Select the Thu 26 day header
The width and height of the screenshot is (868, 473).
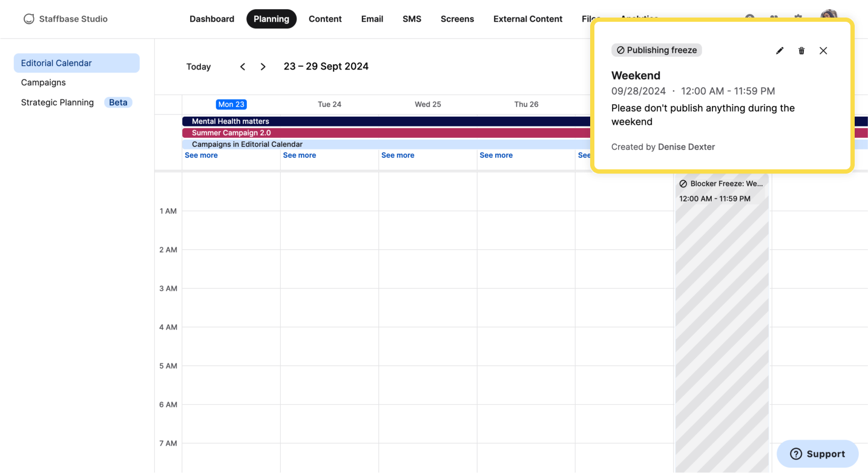(x=526, y=104)
